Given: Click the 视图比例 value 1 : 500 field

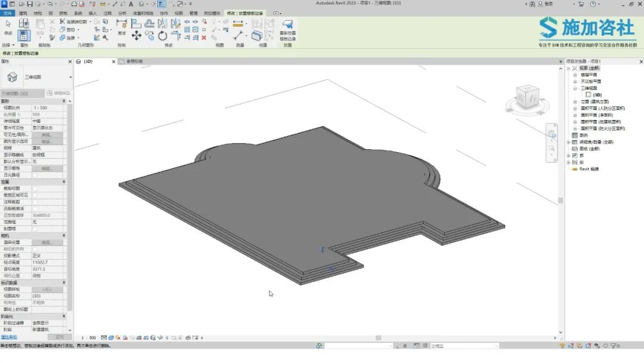Looking at the screenshot, I should [48, 107].
